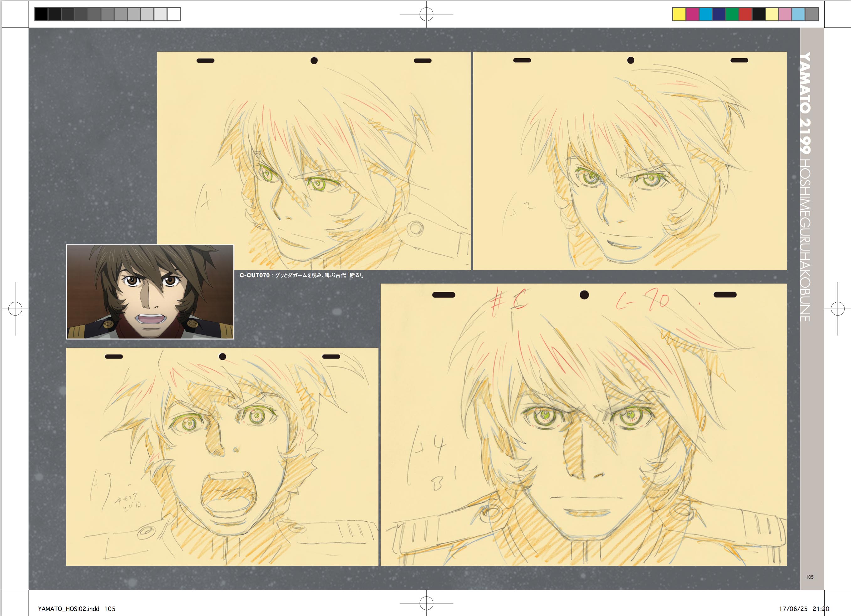Click the right edge registration crosshair mark

[x=838, y=309]
